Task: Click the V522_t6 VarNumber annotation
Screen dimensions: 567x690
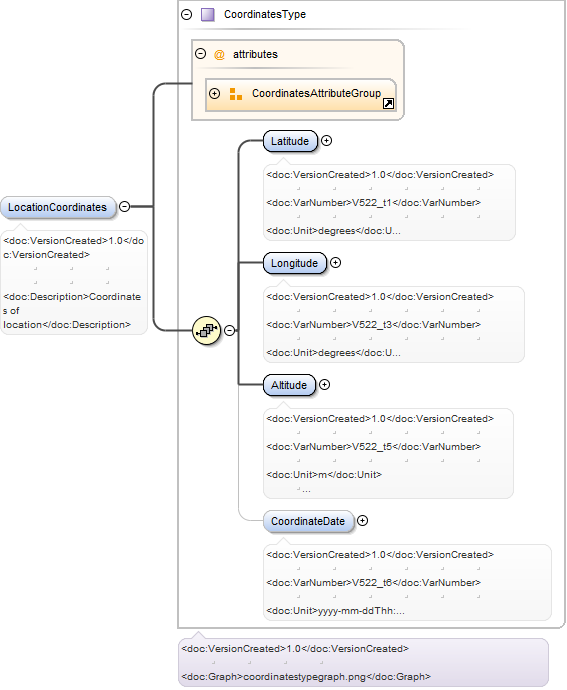Action: pos(373,583)
